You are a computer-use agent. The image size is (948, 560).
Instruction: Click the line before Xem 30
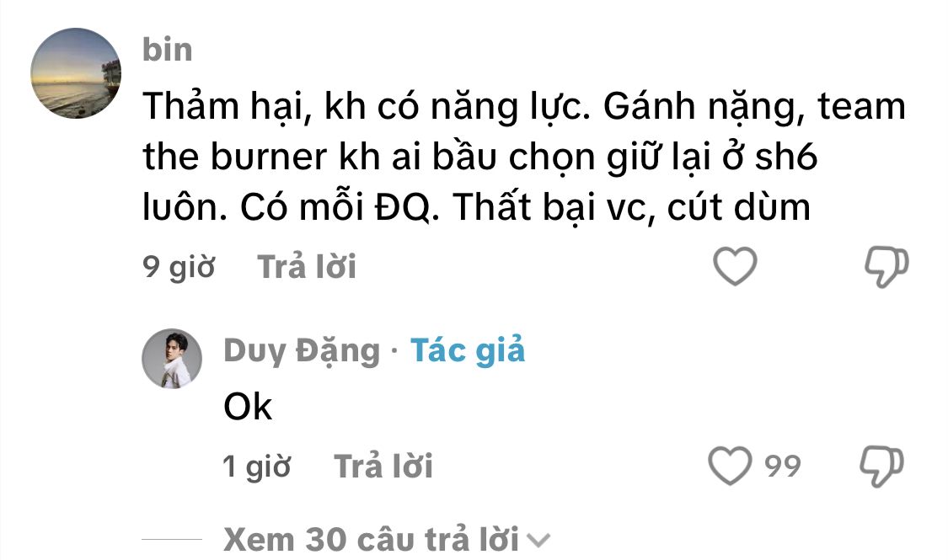point(172,539)
